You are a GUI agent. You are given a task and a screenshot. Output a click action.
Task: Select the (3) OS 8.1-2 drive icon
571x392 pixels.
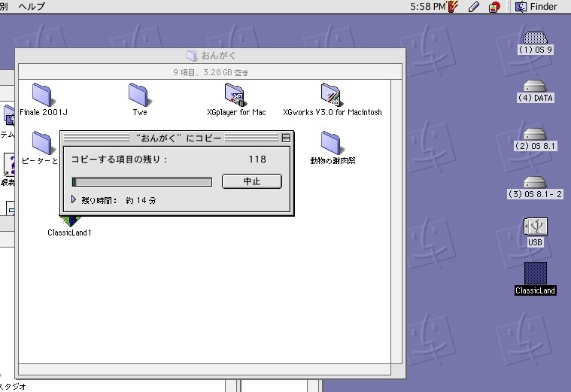coord(535,182)
